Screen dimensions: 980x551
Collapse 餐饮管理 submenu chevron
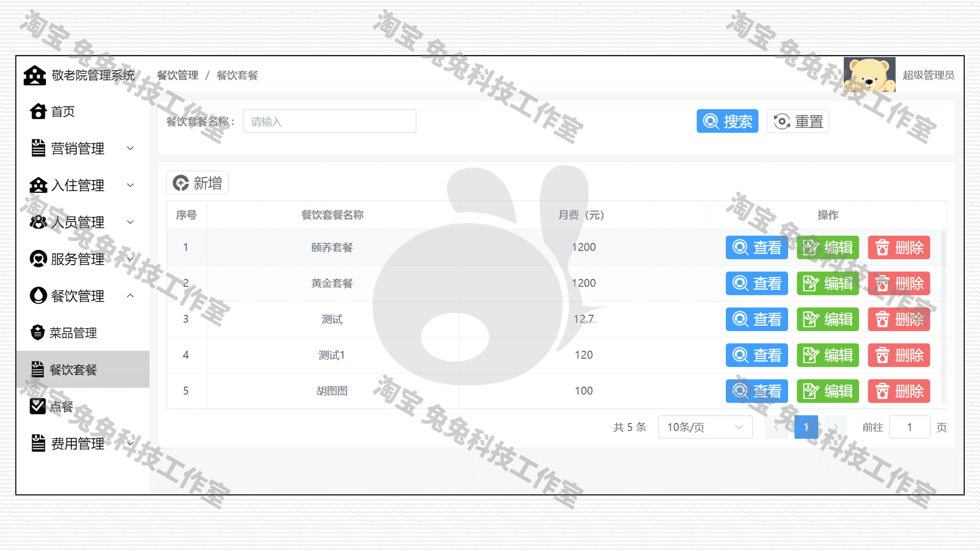130,295
